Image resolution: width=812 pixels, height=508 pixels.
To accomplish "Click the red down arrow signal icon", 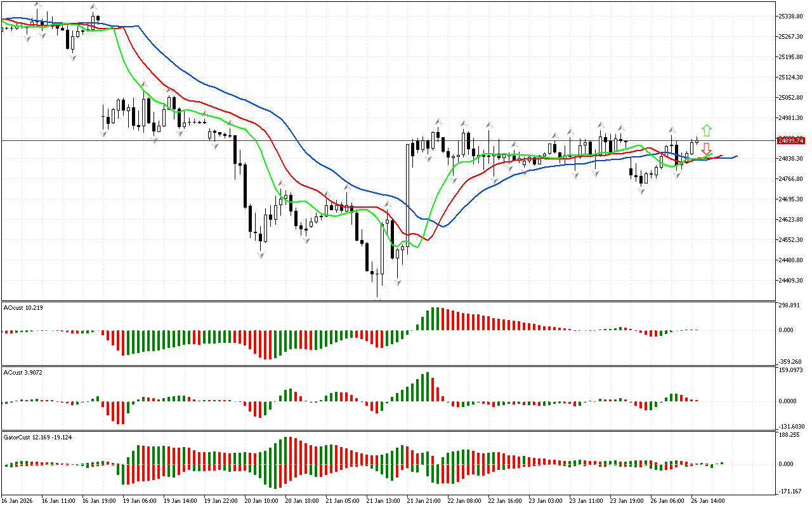I will (706, 149).
